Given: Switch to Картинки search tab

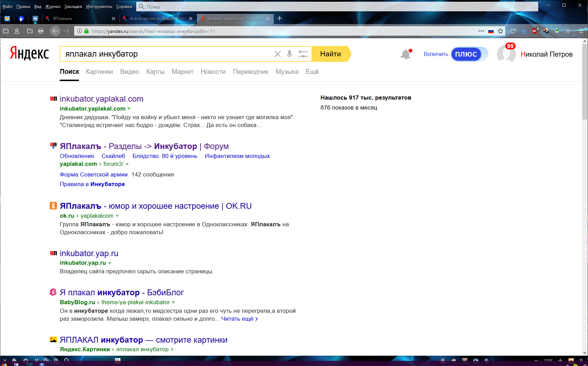Looking at the screenshot, I should click(x=99, y=71).
